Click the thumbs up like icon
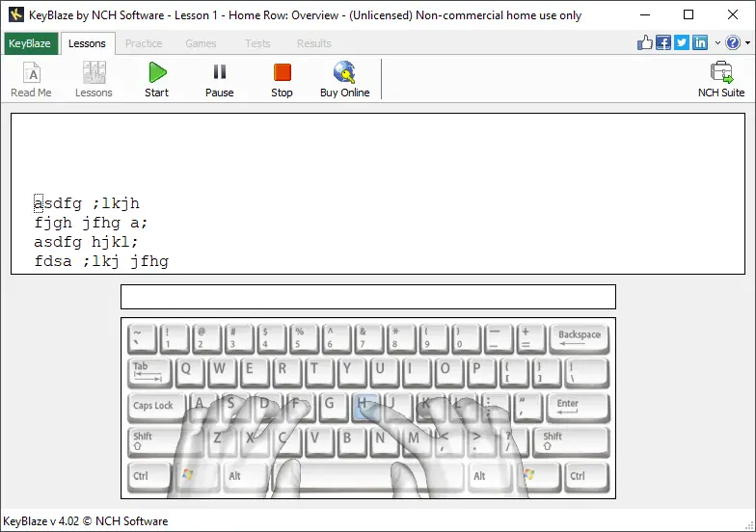Image resolution: width=756 pixels, height=532 pixels. pos(644,42)
